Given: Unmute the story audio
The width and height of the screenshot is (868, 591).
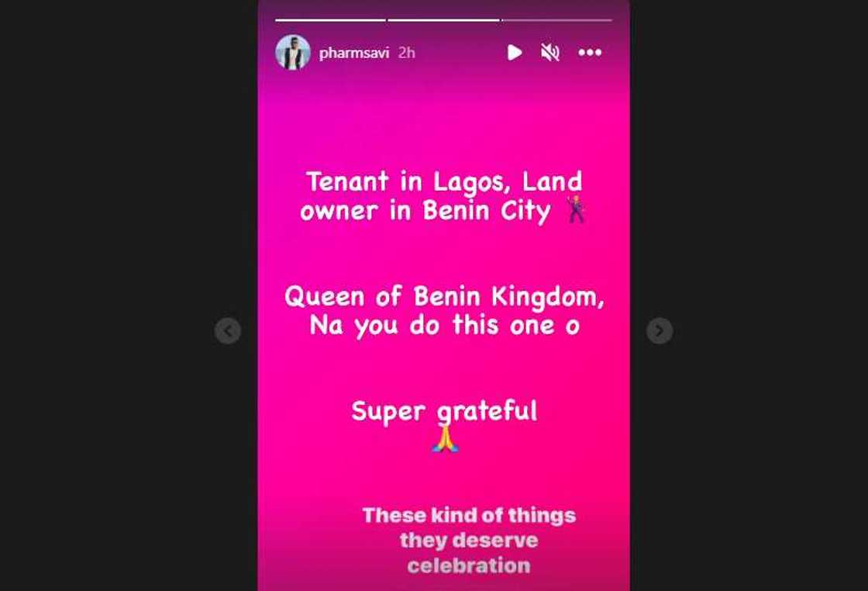Looking at the screenshot, I should tap(549, 53).
